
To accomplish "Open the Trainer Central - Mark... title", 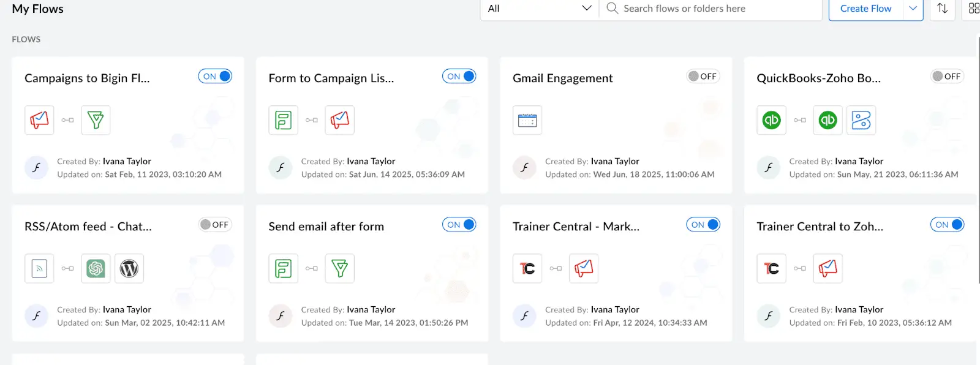I will (576, 227).
